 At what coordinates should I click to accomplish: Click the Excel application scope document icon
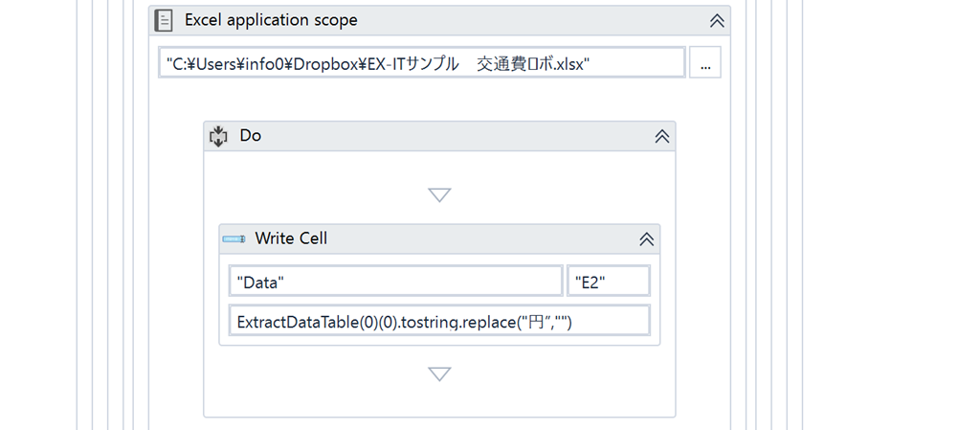pyautogui.click(x=163, y=21)
